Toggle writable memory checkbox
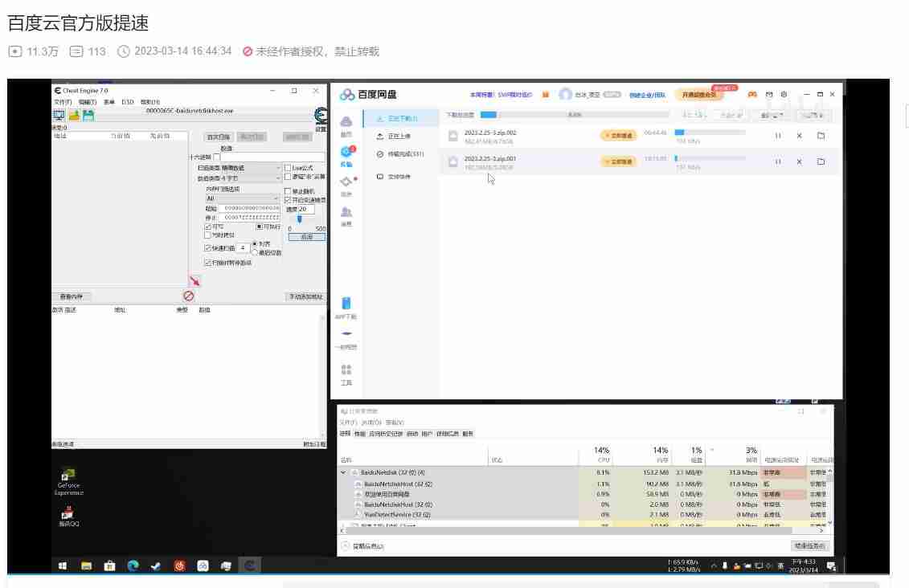The image size is (909, 588). click(208, 227)
